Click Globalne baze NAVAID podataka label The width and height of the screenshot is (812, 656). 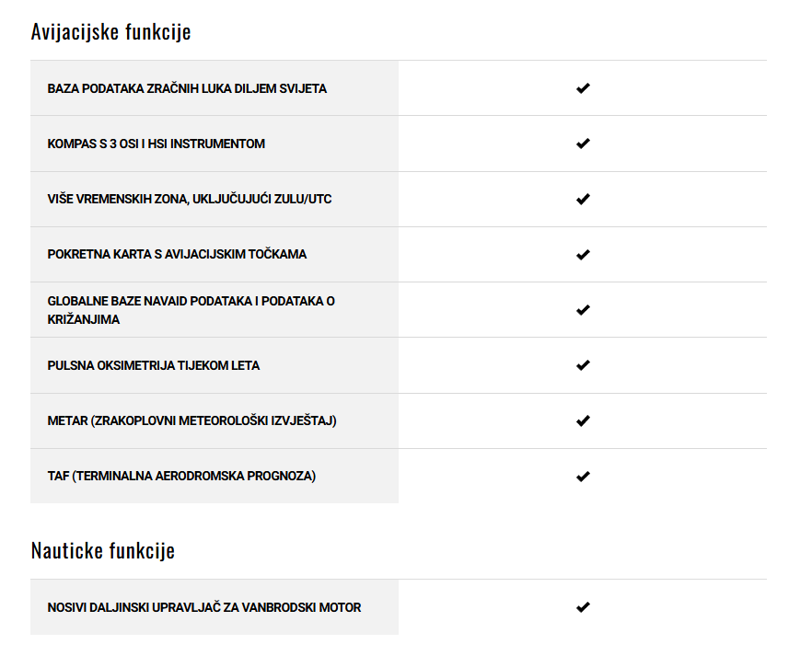[191, 310]
